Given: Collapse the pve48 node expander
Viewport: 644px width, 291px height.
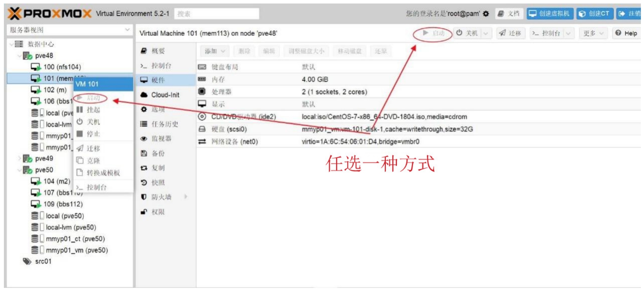Looking at the screenshot, I should pos(19,56).
